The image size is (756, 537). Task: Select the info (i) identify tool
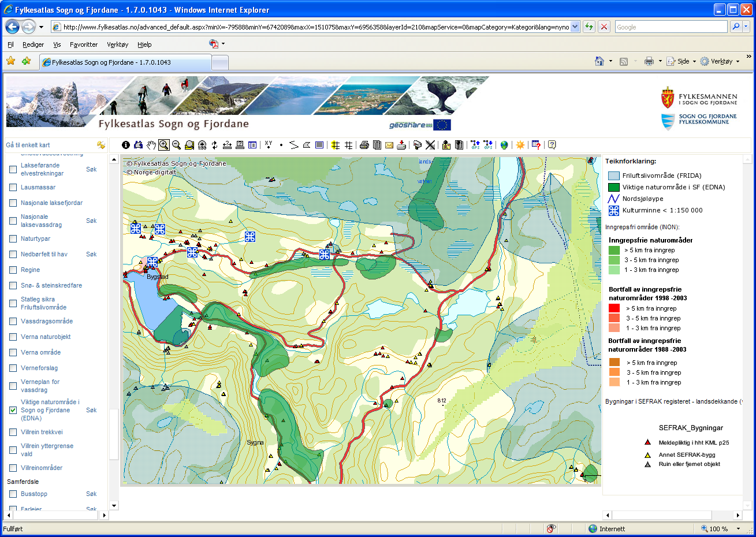click(126, 145)
